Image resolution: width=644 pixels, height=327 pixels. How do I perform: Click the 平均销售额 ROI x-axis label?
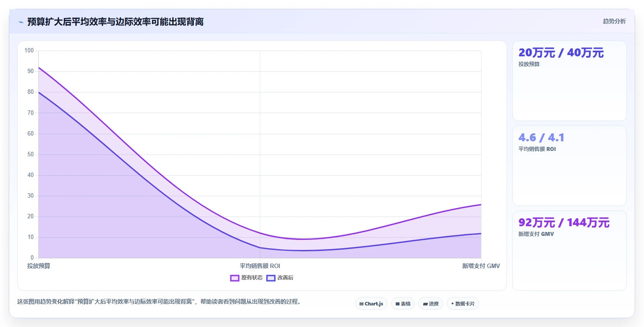pyautogui.click(x=260, y=266)
